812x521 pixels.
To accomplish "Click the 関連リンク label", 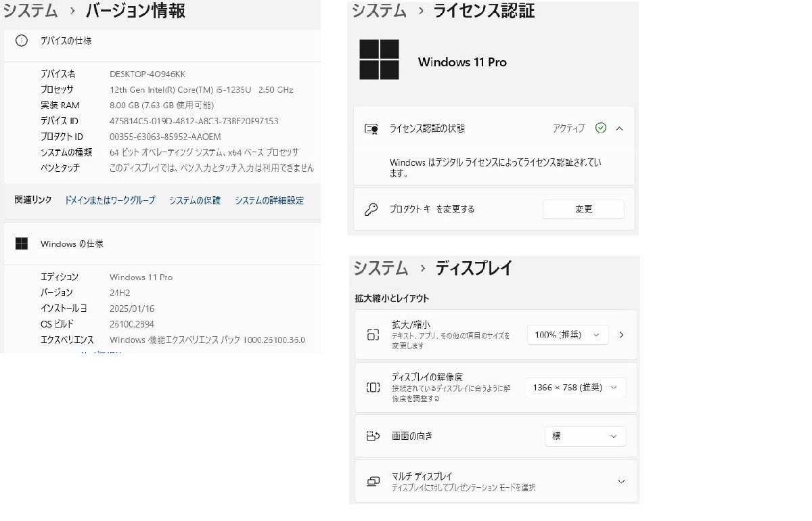I will (x=33, y=200).
